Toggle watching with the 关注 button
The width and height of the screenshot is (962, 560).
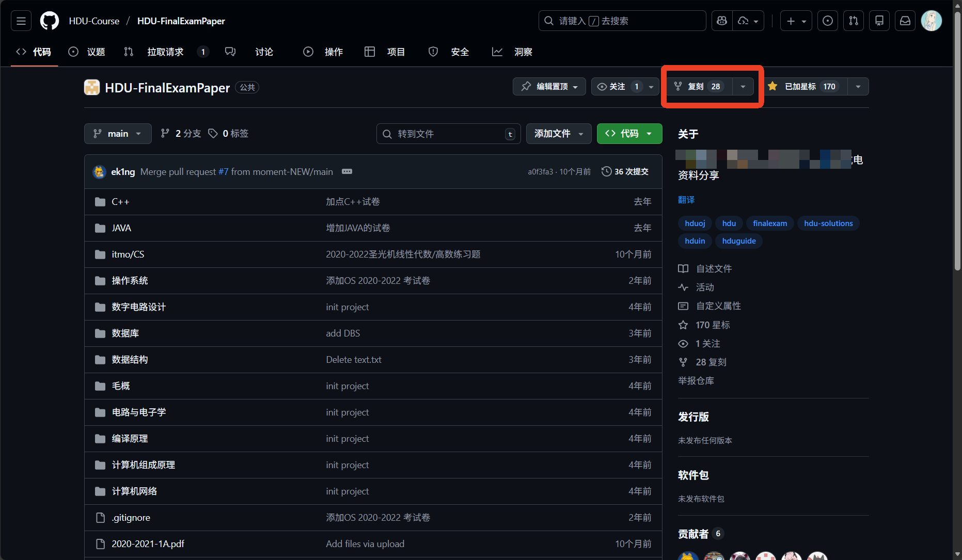[x=617, y=86]
